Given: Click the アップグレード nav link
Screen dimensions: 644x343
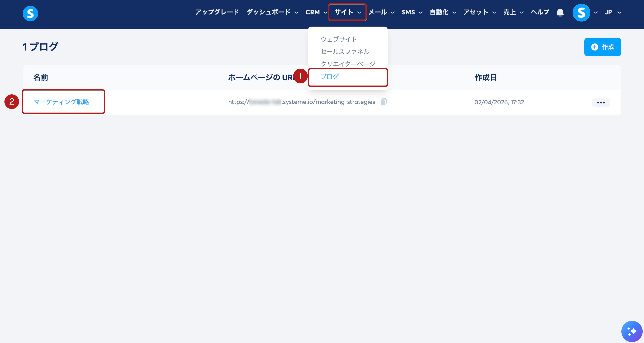Looking at the screenshot, I should pos(217,12).
